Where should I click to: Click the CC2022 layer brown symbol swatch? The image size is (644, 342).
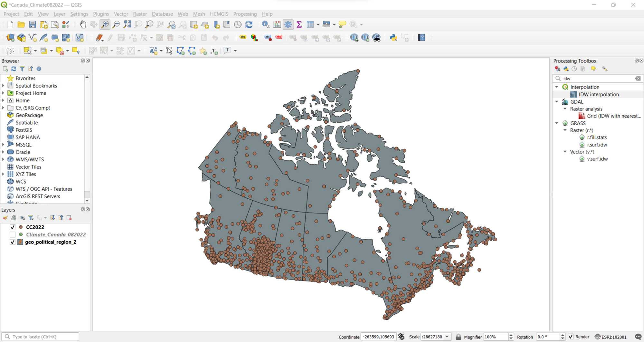click(x=21, y=227)
